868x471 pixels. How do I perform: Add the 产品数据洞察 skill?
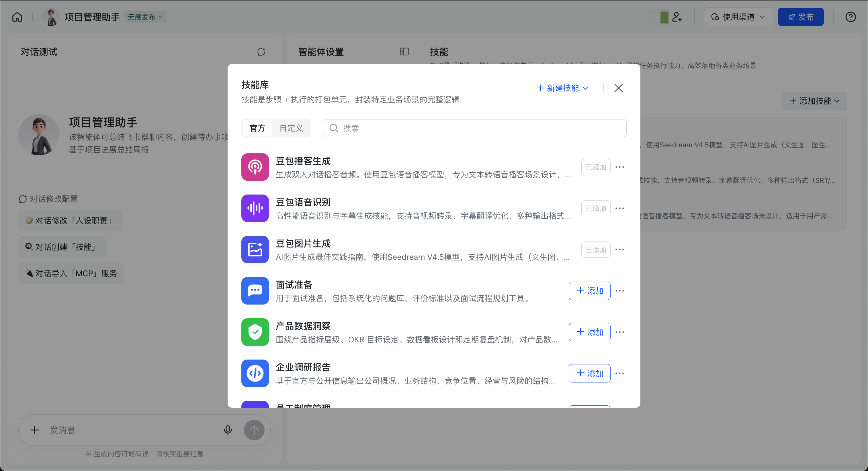589,332
